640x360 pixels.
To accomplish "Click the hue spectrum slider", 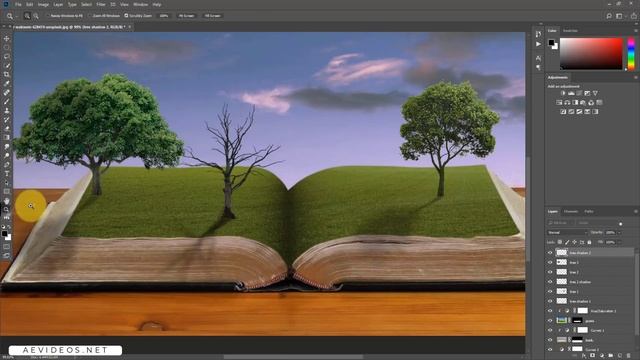I will (631, 53).
